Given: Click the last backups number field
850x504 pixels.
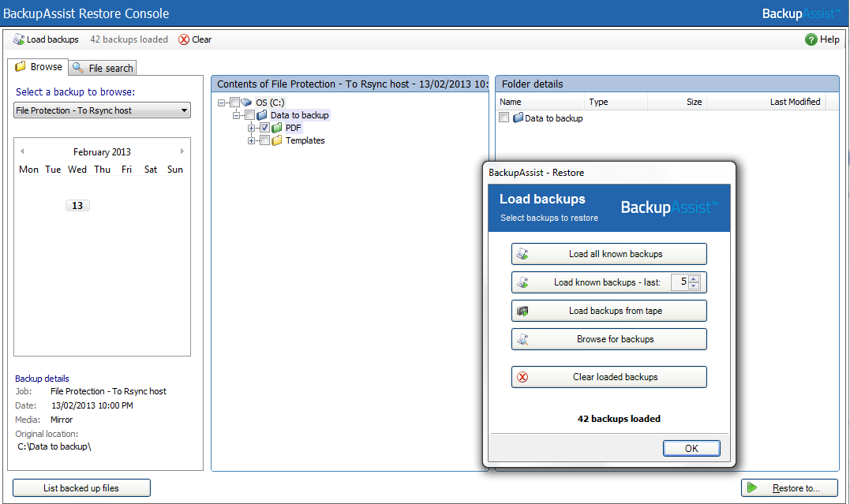Looking at the screenshot, I should 680,282.
